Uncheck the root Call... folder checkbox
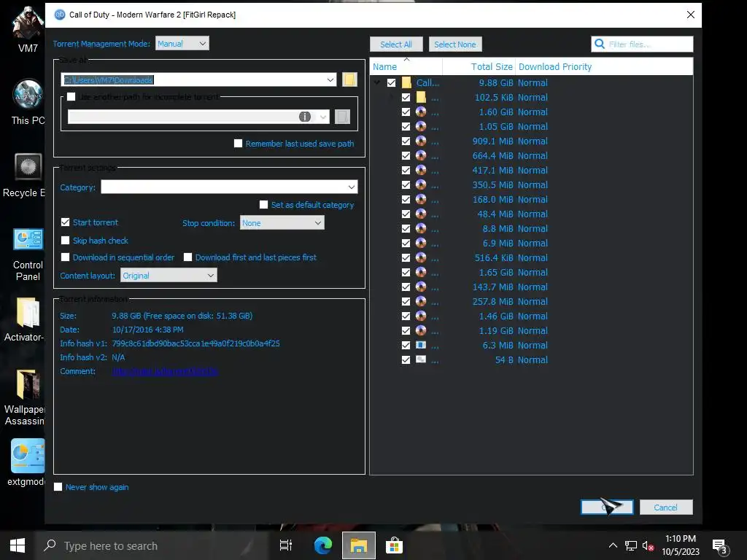 (391, 83)
